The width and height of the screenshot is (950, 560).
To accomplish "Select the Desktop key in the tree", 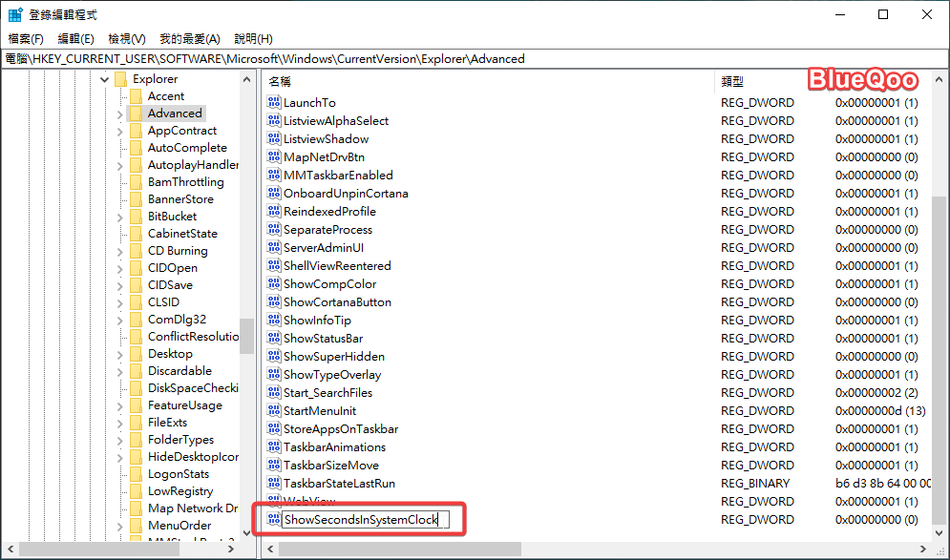I will tap(170, 354).
